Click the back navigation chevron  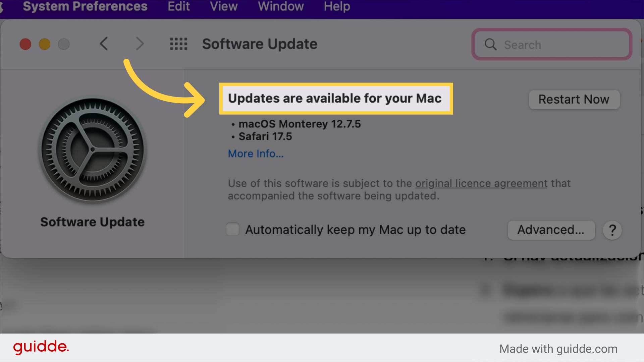104,44
